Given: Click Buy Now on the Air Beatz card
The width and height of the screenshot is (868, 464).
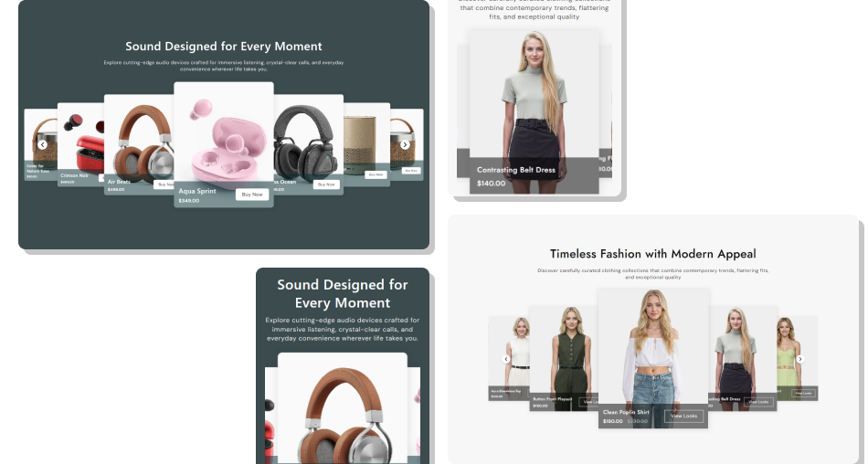Looking at the screenshot, I should pyautogui.click(x=164, y=185).
